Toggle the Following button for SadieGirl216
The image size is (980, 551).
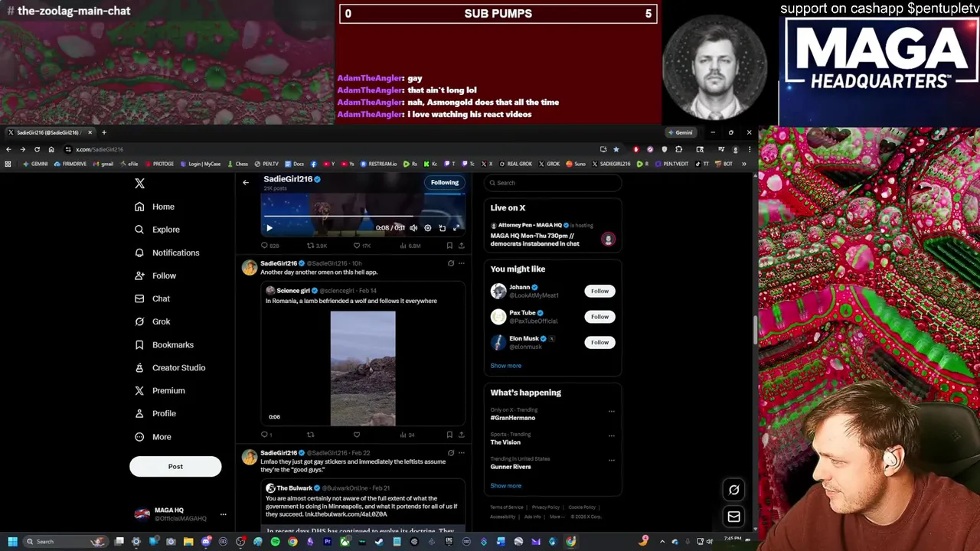pyautogui.click(x=444, y=182)
